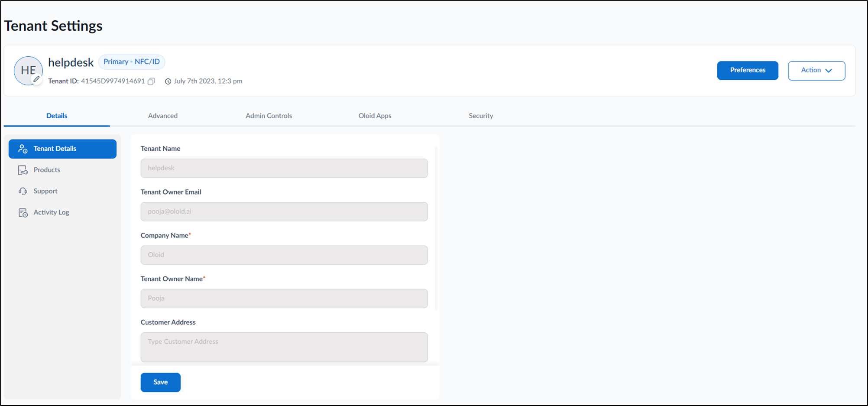Click the Tenant Details person icon
The height and width of the screenshot is (406, 868).
pyautogui.click(x=23, y=149)
